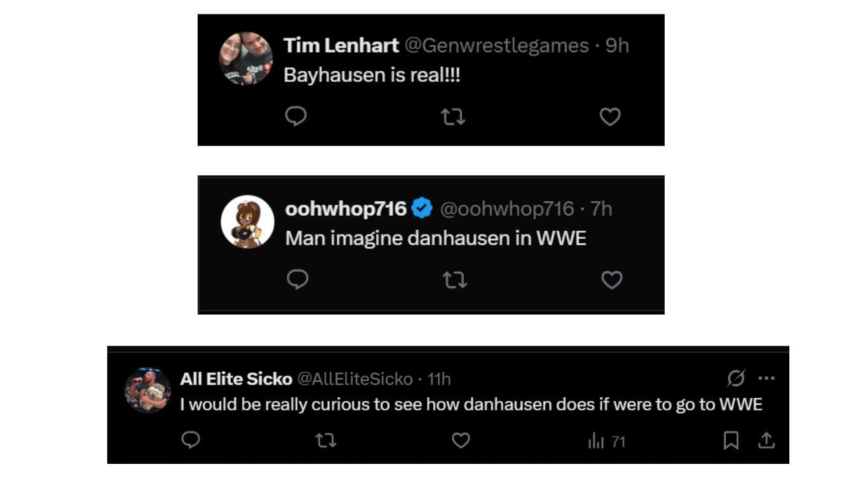Image resolution: width=868 pixels, height=488 pixels.
Task: Reply to Tim Lenhart's Bayhausen tweet
Action: pyautogui.click(x=295, y=116)
